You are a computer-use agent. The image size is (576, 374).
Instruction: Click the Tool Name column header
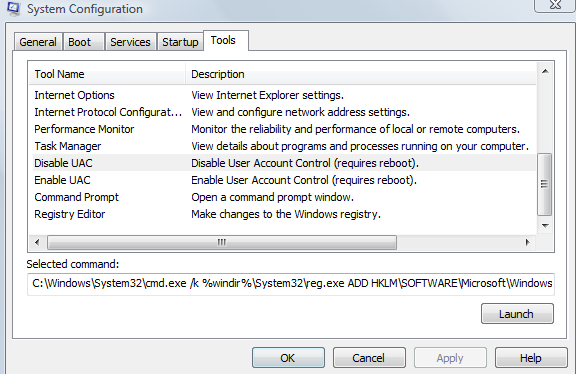(x=107, y=74)
